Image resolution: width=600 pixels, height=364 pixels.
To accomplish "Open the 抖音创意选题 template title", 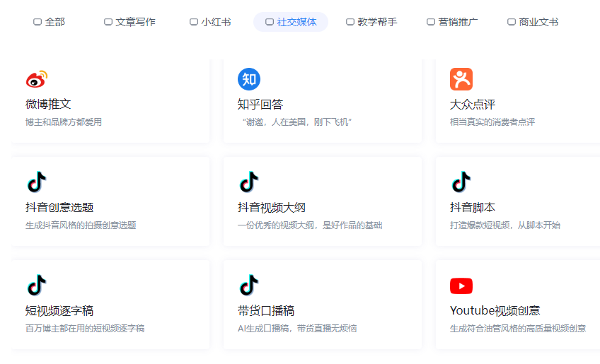I will point(59,207).
